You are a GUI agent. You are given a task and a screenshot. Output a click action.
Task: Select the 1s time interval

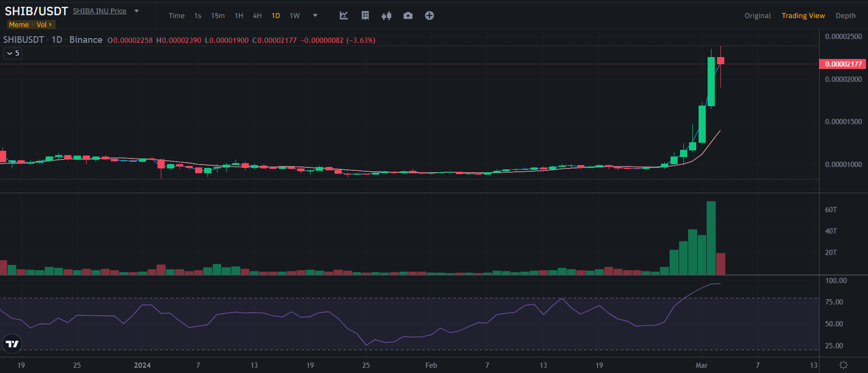click(197, 16)
